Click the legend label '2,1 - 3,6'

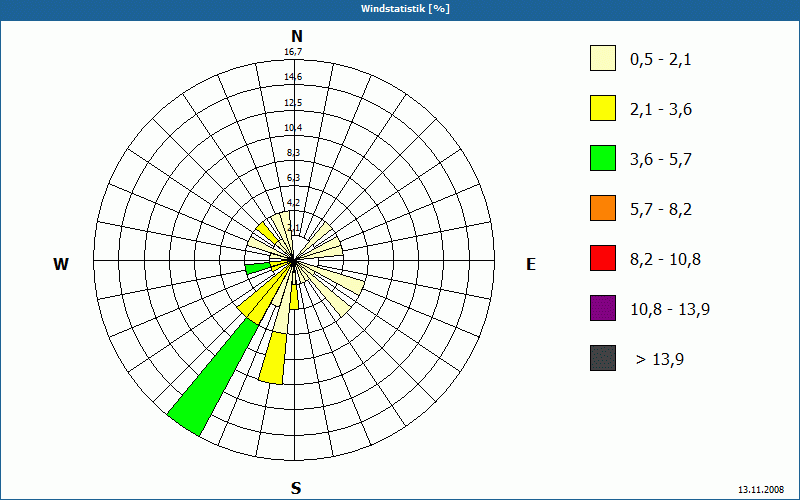coord(661,110)
